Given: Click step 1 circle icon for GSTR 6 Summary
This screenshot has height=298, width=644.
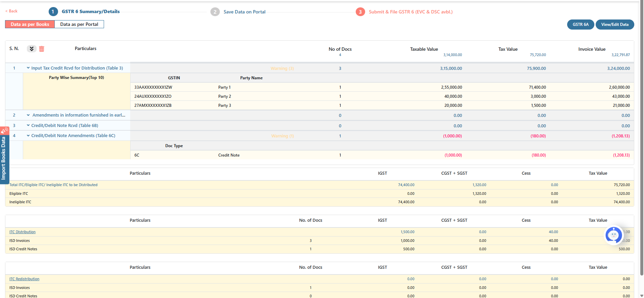Looking at the screenshot, I should point(53,12).
